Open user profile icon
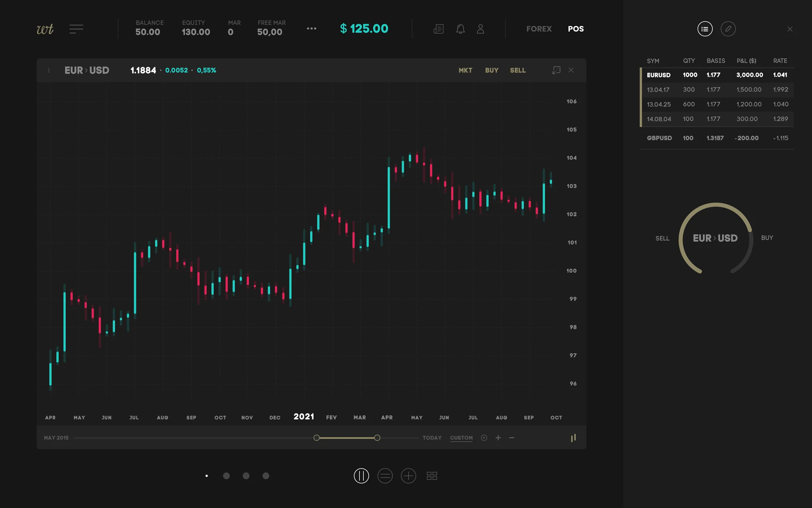Image resolution: width=812 pixels, height=508 pixels. [480, 29]
